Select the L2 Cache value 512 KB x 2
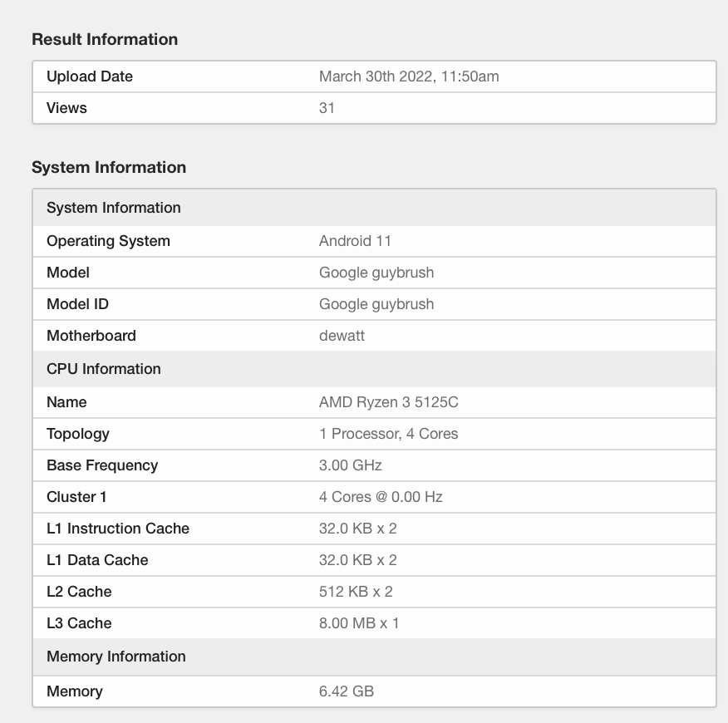The height and width of the screenshot is (723, 728). click(x=354, y=592)
